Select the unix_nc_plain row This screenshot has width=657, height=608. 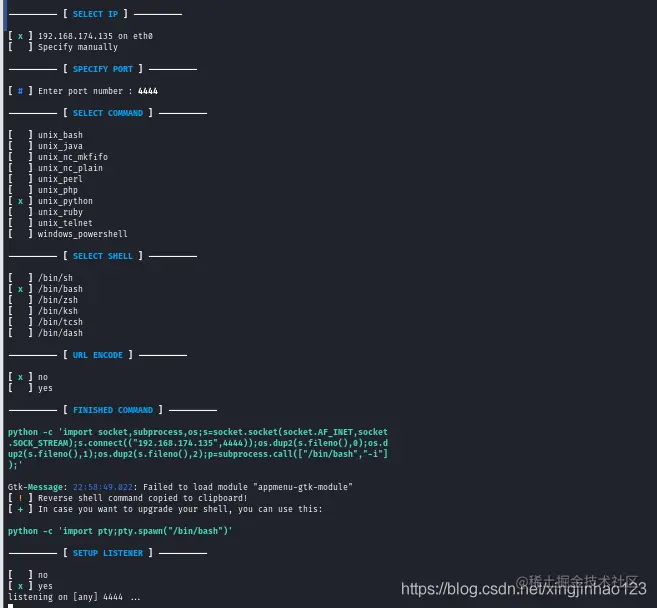pyautogui.click(x=56, y=168)
